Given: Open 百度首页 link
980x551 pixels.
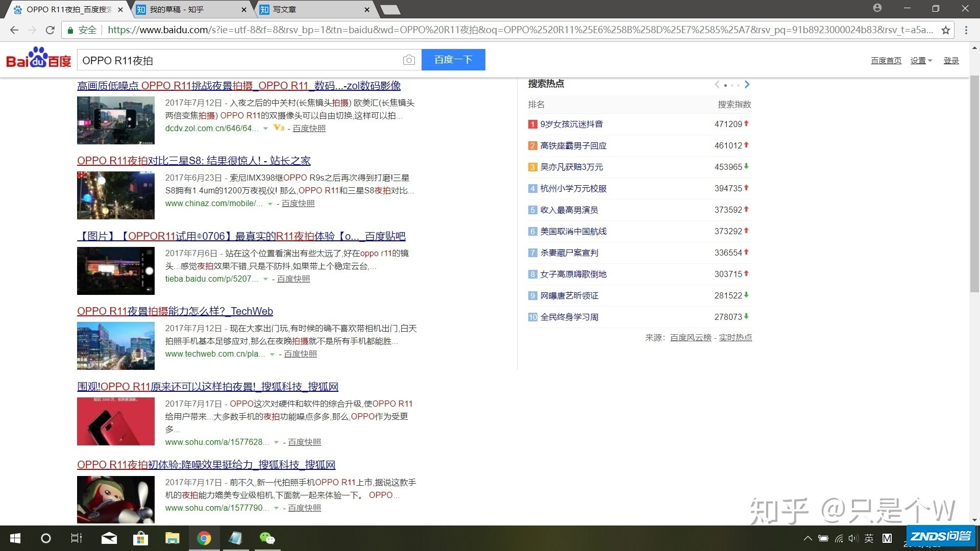Looking at the screenshot, I should [x=886, y=61].
